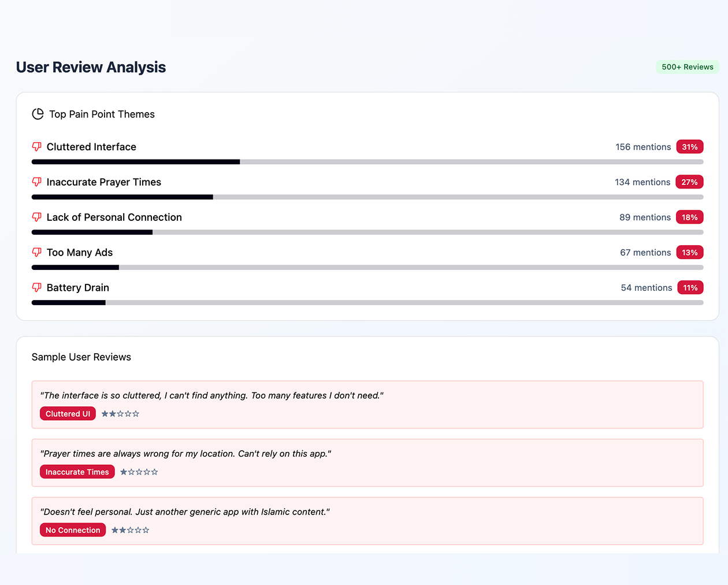The height and width of the screenshot is (585, 728).
Task: Click the Battery Drain label
Action: click(x=78, y=288)
